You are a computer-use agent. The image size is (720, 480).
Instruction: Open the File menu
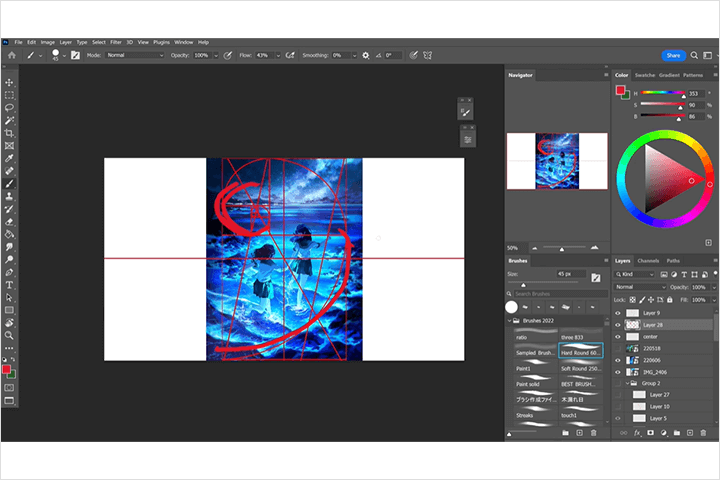[18, 42]
